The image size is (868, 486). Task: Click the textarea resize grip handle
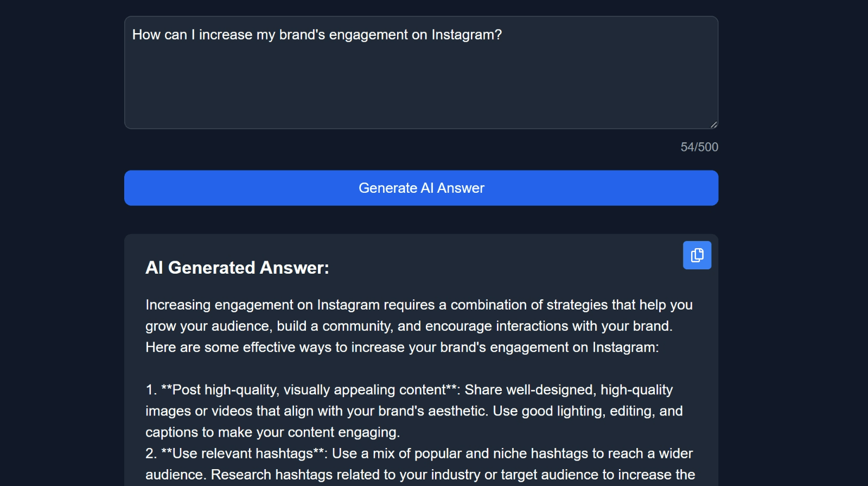coord(713,124)
